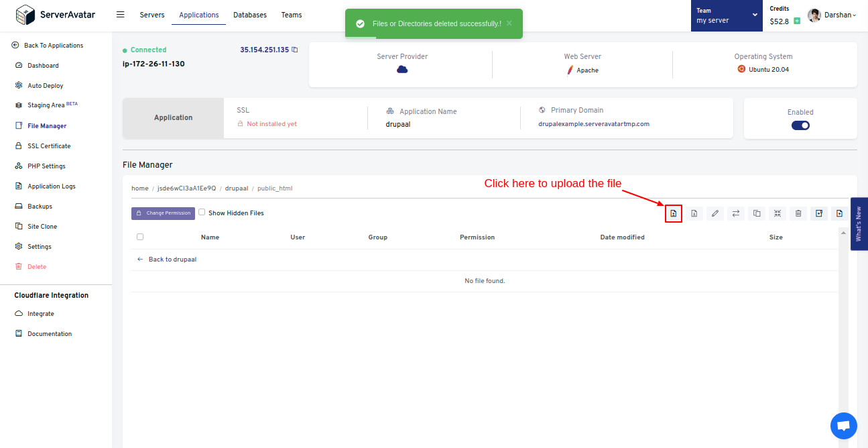
Task: Open SSL Certificate in sidebar
Action: pos(49,146)
